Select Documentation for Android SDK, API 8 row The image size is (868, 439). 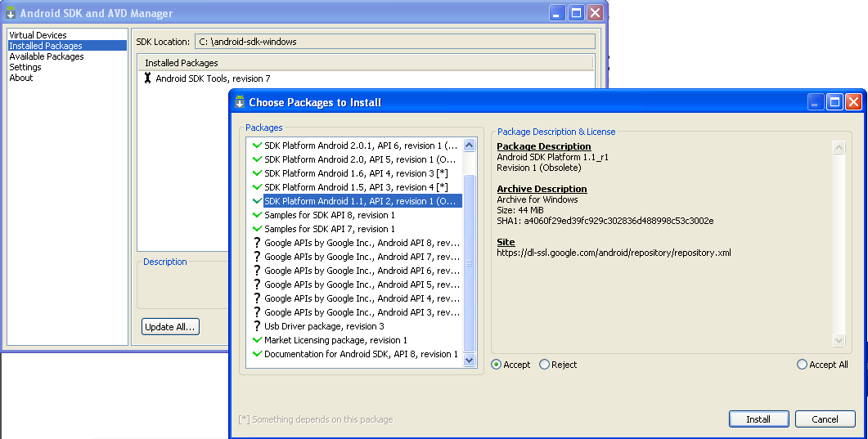point(355,353)
